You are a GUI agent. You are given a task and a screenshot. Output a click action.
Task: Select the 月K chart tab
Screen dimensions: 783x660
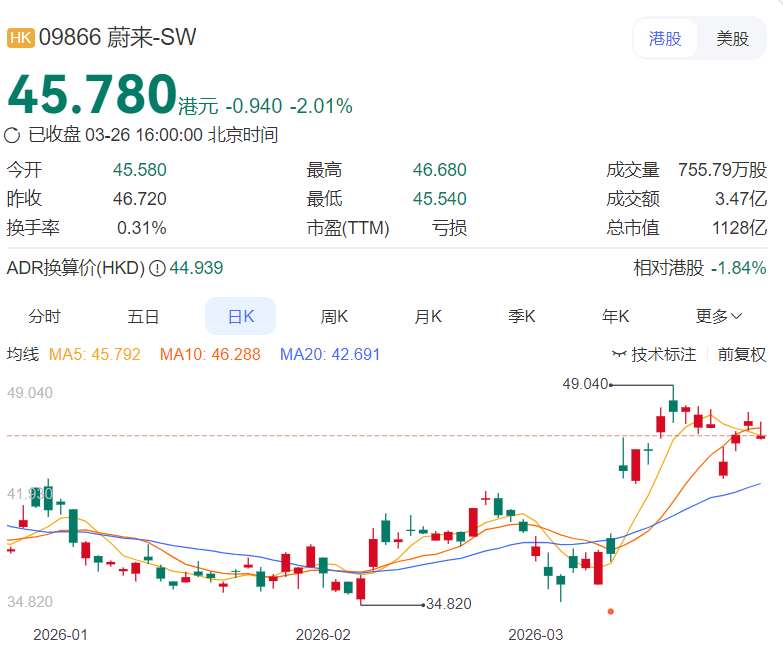click(x=428, y=317)
